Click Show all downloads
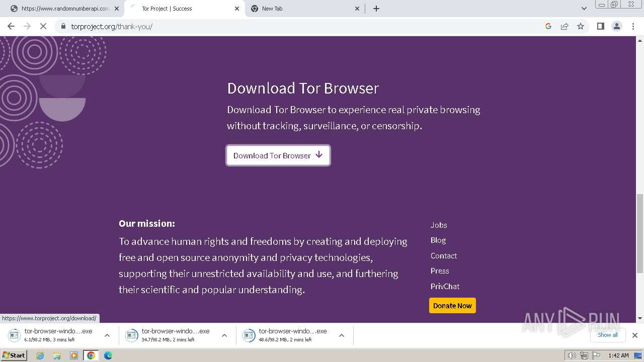 click(x=608, y=335)
